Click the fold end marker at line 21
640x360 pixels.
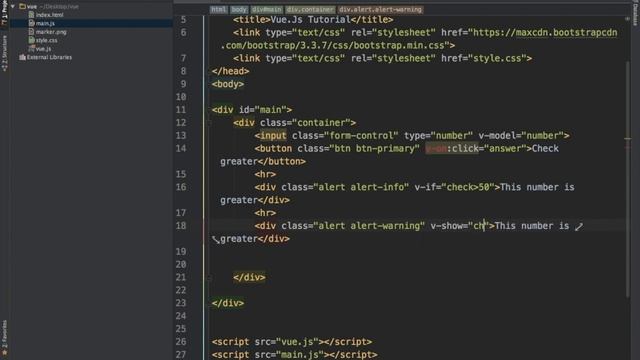click(209, 278)
